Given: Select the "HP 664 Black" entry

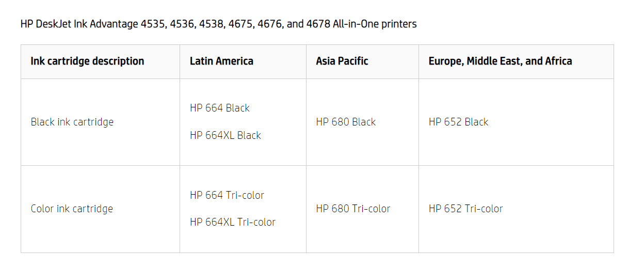Looking at the screenshot, I should (219, 108).
